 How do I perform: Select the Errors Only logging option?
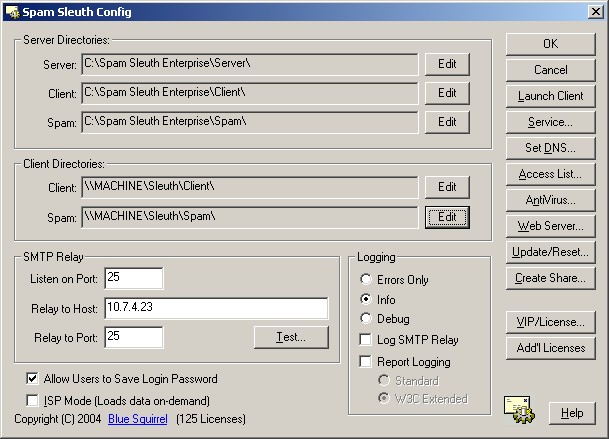366,279
